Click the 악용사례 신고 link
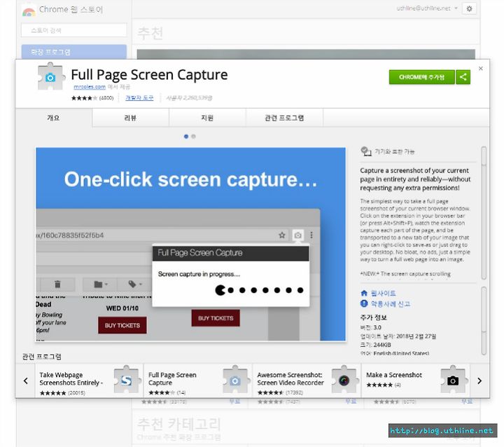The height and width of the screenshot is (447, 504). [391, 303]
